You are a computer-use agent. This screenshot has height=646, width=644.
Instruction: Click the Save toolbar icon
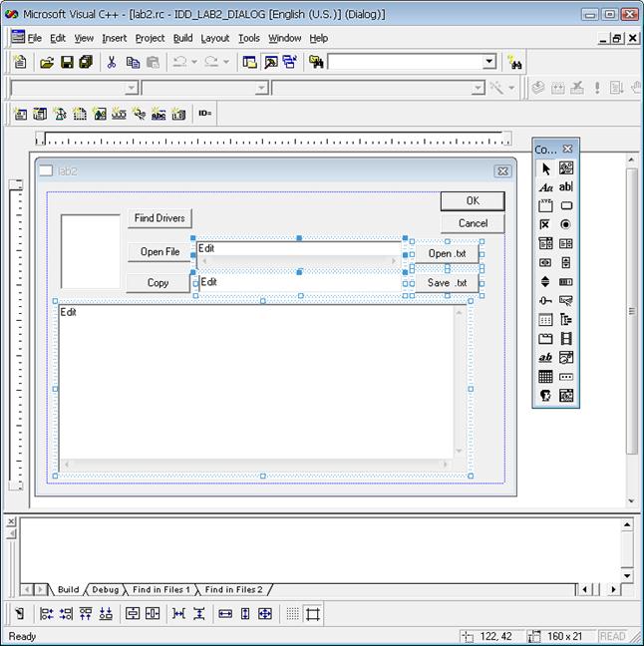tap(67, 62)
